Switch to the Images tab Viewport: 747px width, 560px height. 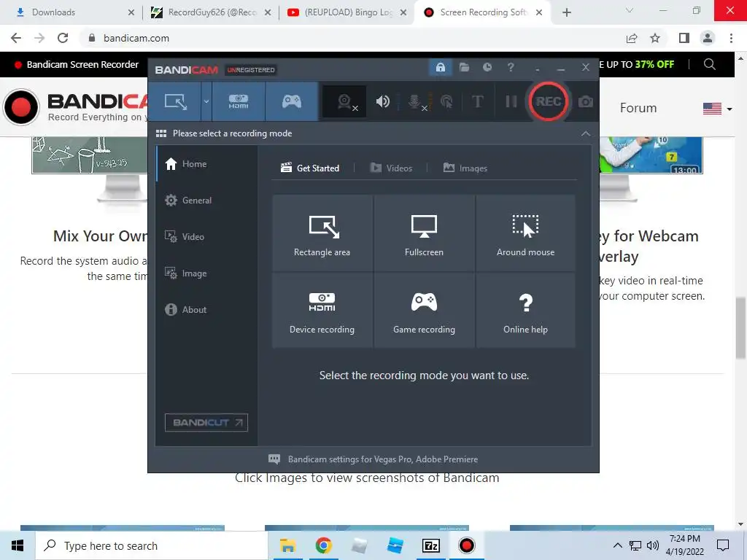(x=465, y=168)
